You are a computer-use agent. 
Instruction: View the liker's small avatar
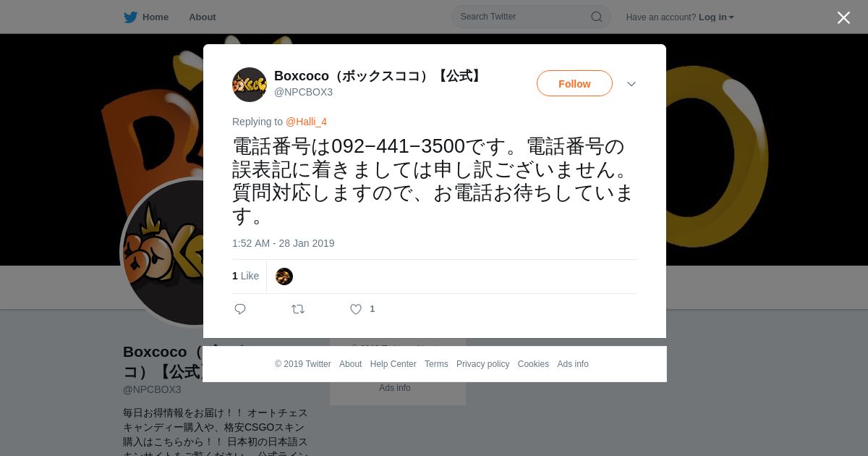(x=284, y=276)
